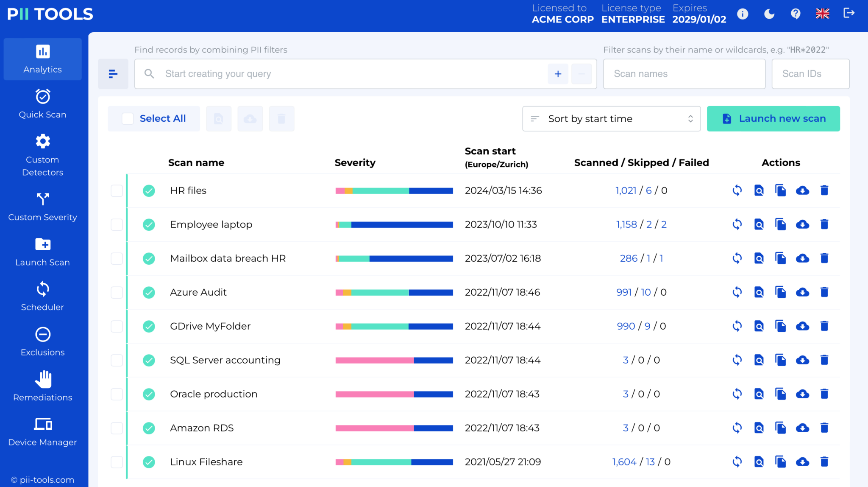Viewport: 868px width, 487px height.
Task: Check the checkbox for GDrive MyFolder scan
Action: coord(117,326)
